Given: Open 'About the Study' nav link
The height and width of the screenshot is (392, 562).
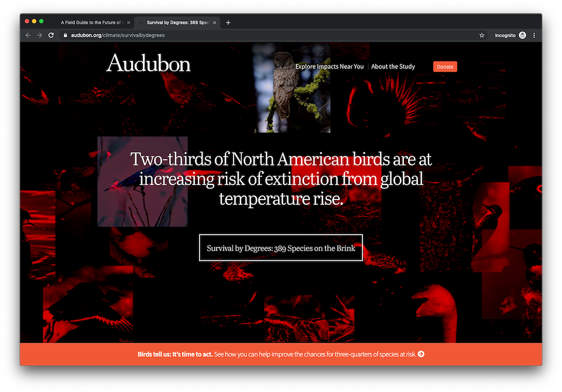Looking at the screenshot, I should pos(393,67).
